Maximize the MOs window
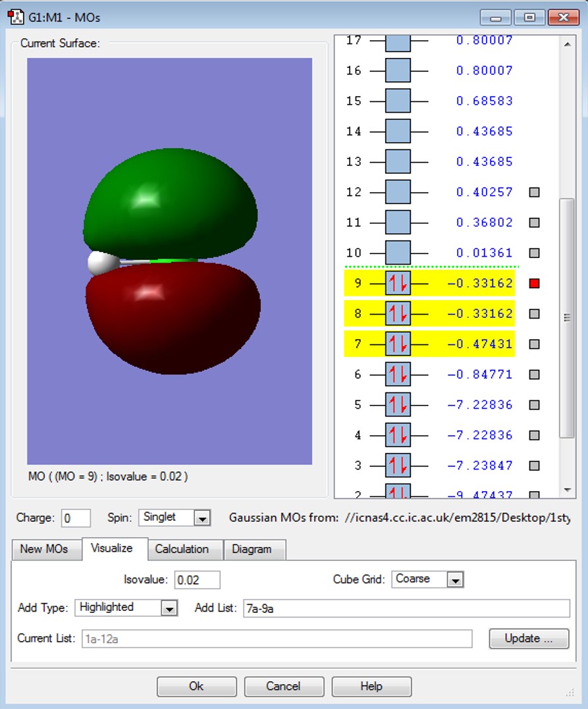The height and width of the screenshot is (709, 588). tap(529, 18)
